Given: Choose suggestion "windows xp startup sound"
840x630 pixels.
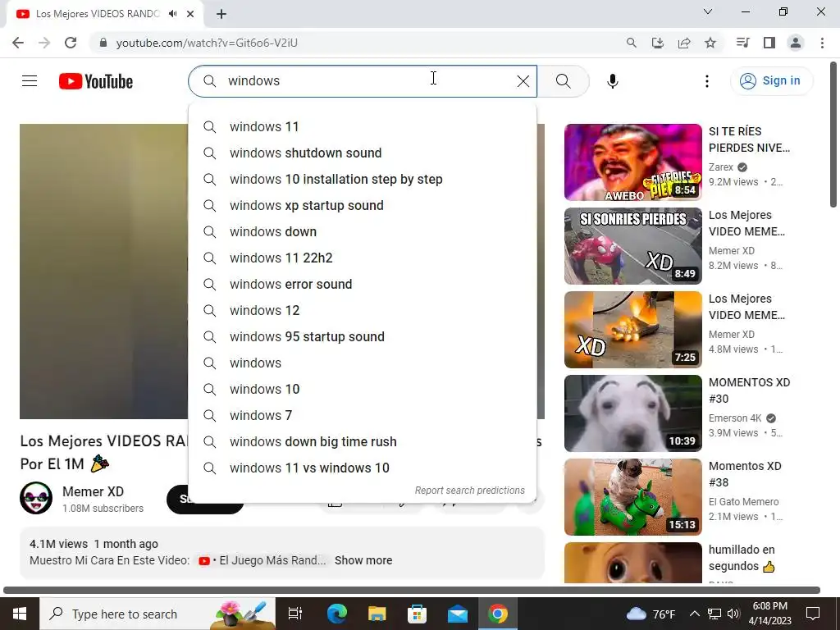Looking at the screenshot, I should [362, 206].
